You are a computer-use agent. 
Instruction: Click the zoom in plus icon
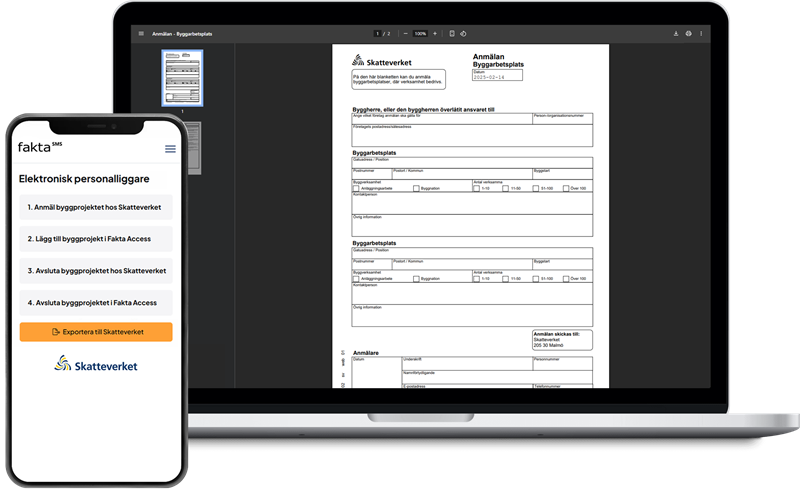(435, 33)
